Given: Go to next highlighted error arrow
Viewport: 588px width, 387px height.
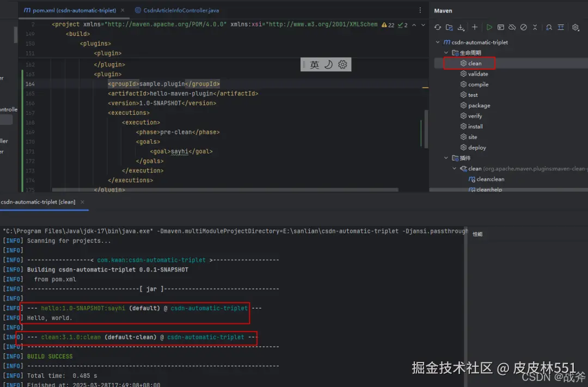Looking at the screenshot, I should 423,25.
